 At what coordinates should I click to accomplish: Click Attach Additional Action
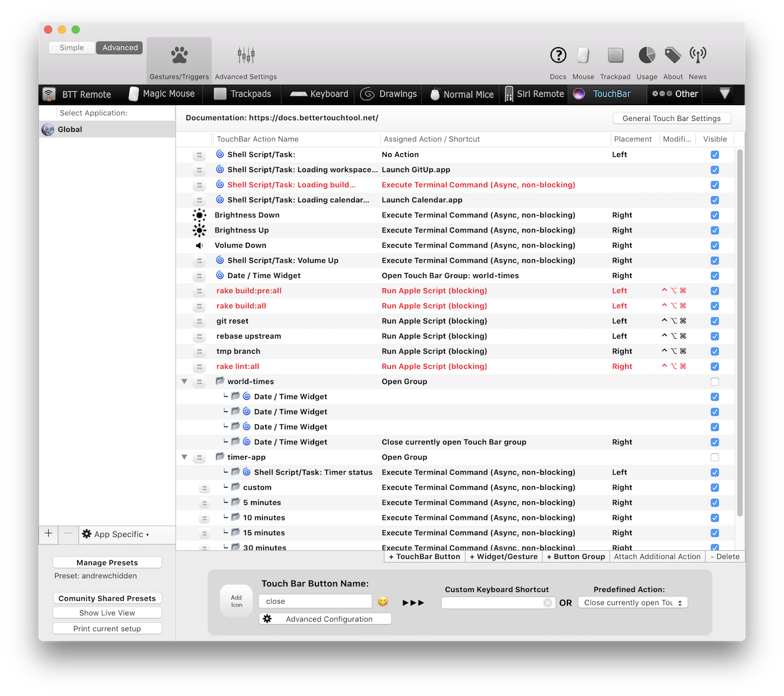pyautogui.click(x=657, y=557)
